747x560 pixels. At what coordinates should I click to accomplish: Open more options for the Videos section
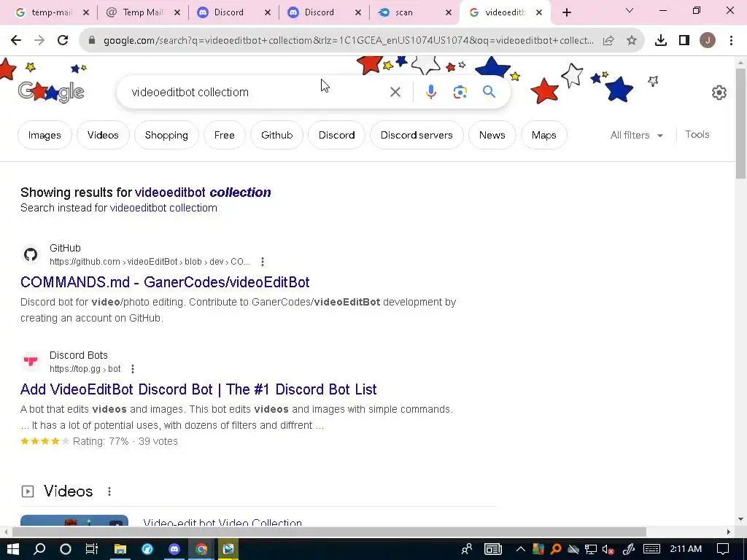click(109, 491)
